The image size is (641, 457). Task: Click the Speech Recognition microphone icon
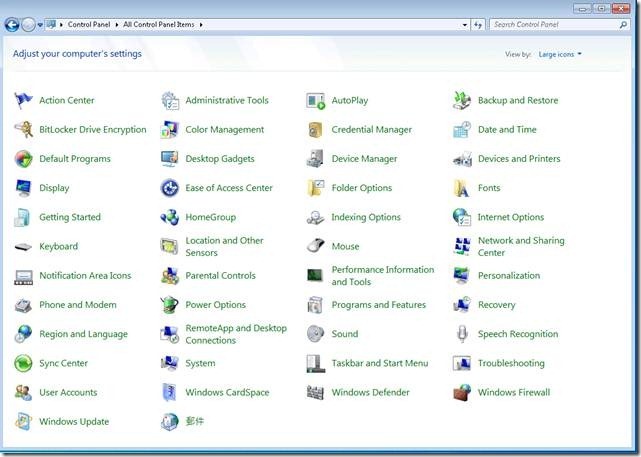pos(462,334)
